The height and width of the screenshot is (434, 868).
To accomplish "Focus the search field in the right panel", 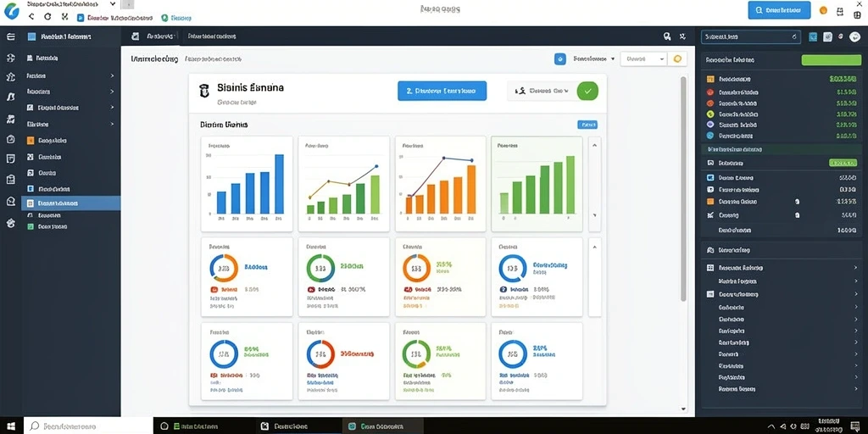I will (751, 36).
